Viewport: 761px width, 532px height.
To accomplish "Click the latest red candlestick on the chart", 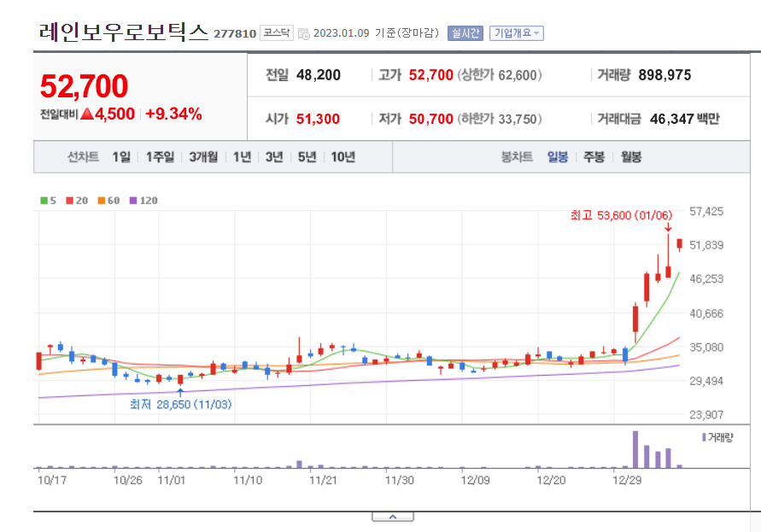I will [x=680, y=244].
